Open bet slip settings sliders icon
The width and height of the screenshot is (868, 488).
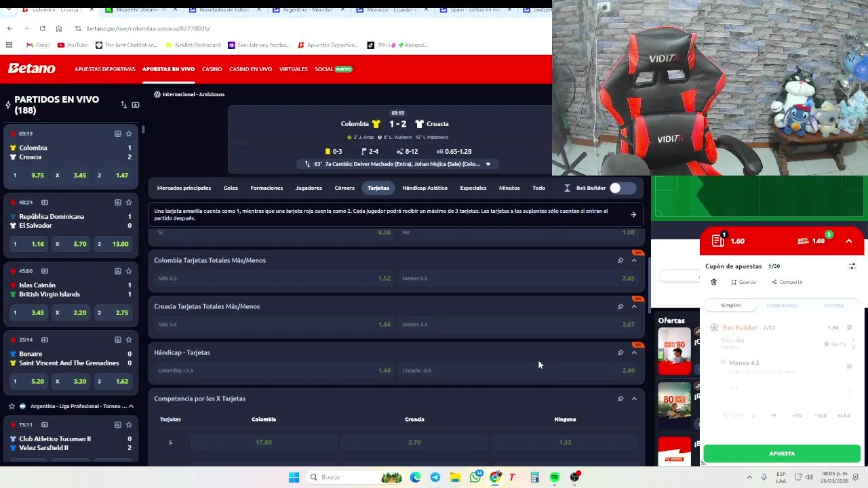(x=852, y=266)
